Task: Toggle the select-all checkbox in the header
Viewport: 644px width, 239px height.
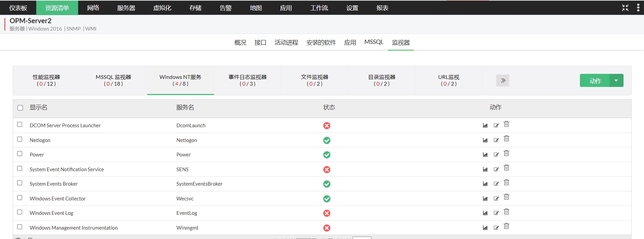Action: pos(20,108)
